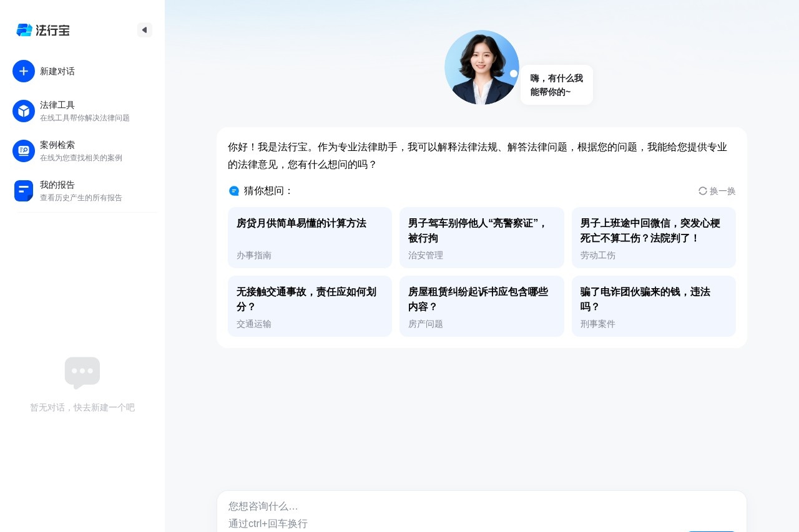Select the 男子驾车别停他人亮警察证 card

coord(482,238)
